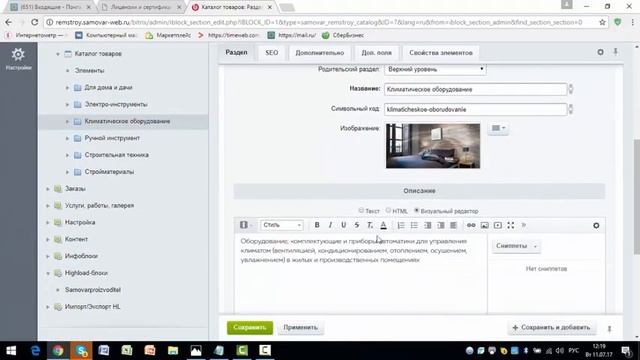
Task: Expand the Для дома и дачи folder
Action: [67, 87]
